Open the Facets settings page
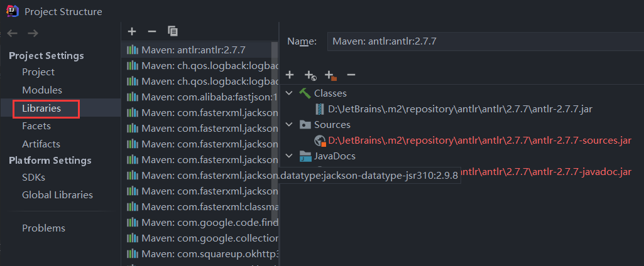644x266 pixels. point(36,126)
